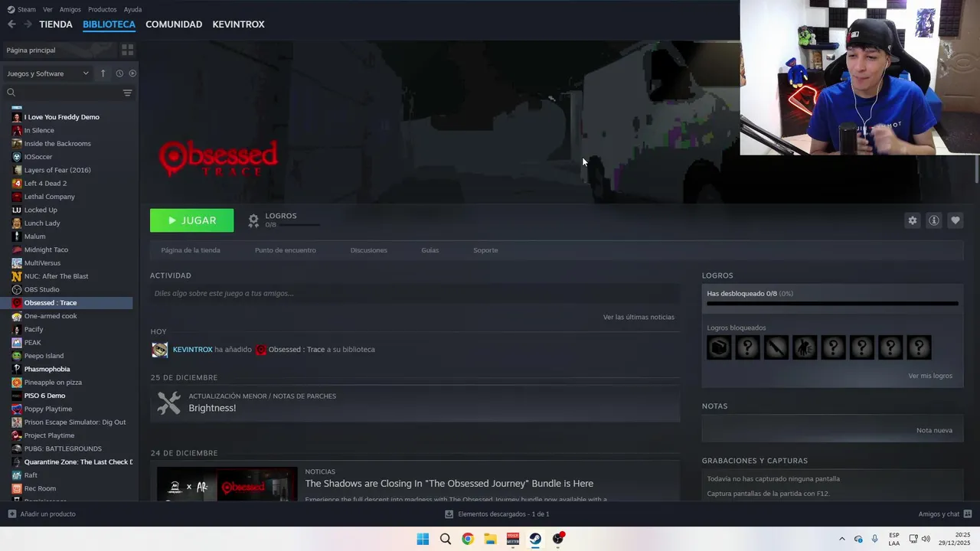The height and width of the screenshot is (551, 980).
Task: Open File Explorer from the taskbar
Action: pos(490,539)
